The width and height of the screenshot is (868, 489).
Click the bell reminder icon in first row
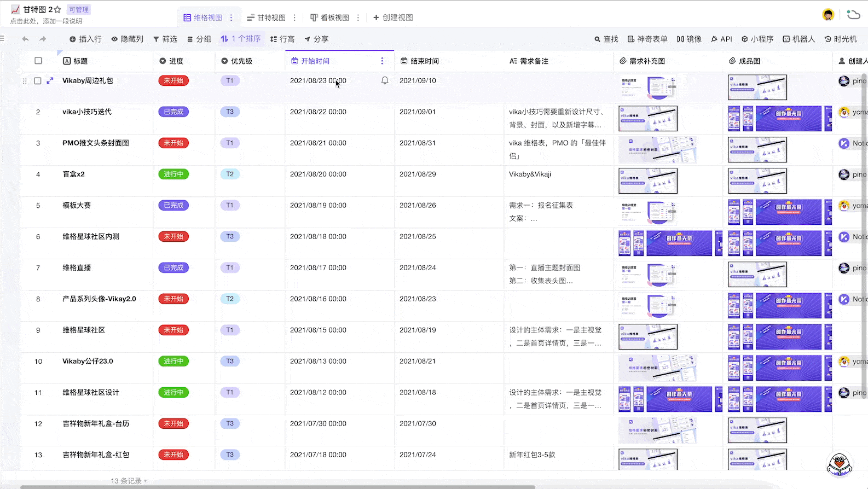point(385,81)
